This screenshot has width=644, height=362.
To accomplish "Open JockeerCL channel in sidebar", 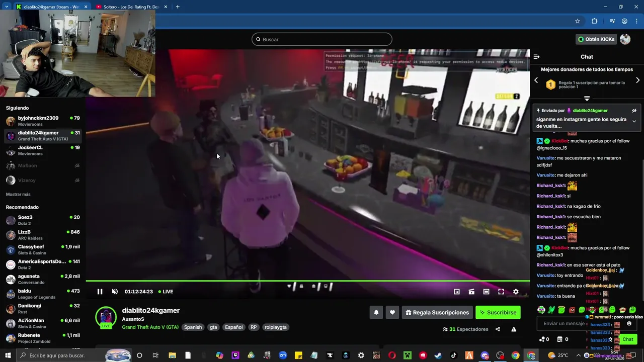I will coord(43,150).
